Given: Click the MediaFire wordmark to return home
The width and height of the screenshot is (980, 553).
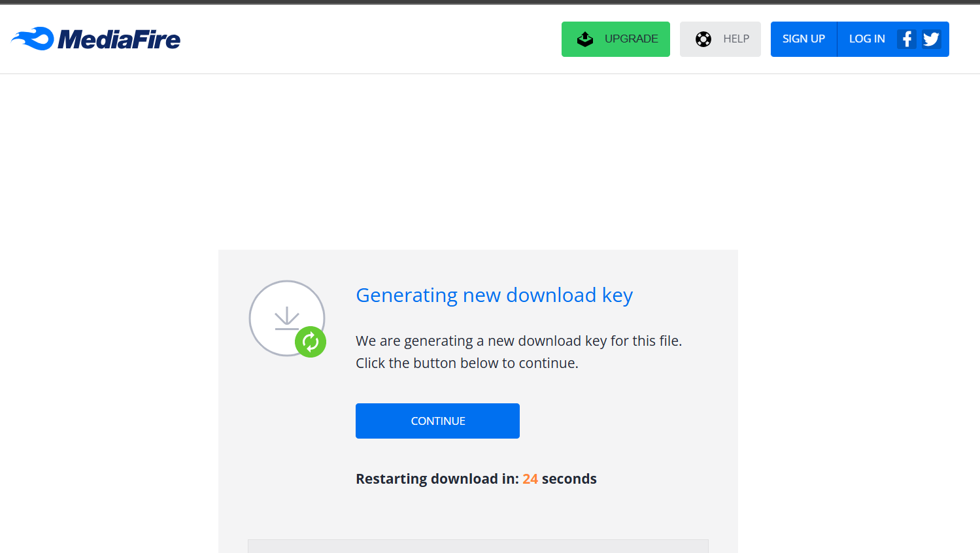Looking at the screenshot, I should click(x=118, y=39).
